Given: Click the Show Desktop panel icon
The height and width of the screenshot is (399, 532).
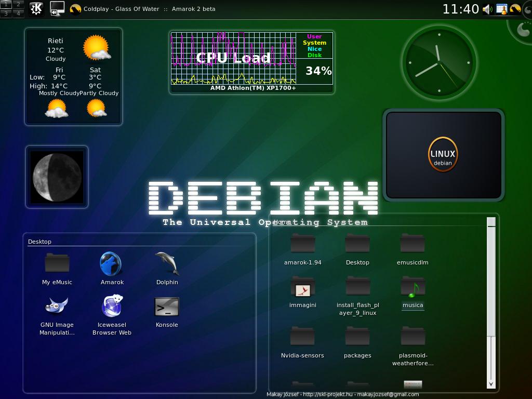Looking at the screenshot, I should 57,8.
